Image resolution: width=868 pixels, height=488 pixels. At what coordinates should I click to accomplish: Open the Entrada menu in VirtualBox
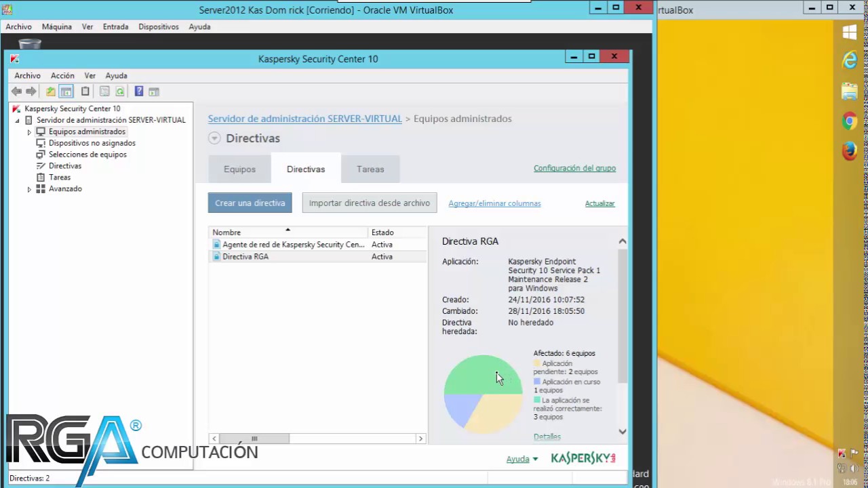click(115, 27)
